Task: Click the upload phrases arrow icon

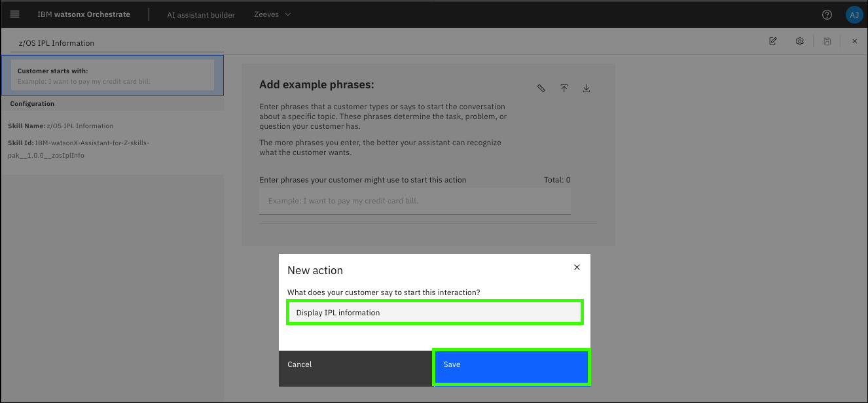Action: (x=564, y=88)
